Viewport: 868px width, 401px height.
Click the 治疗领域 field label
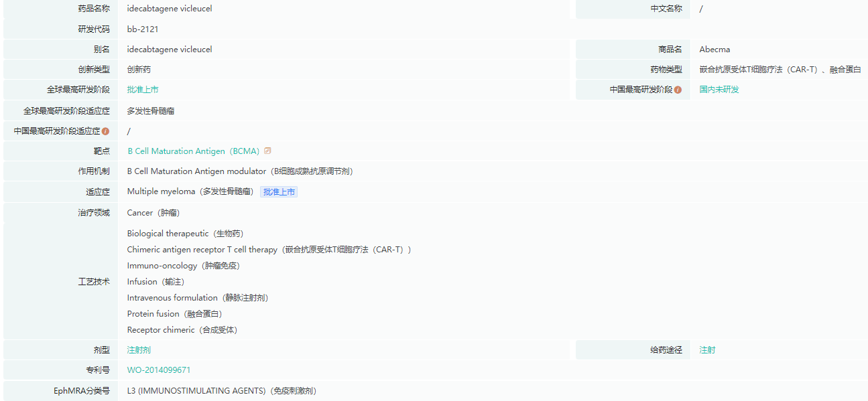[x=94, y=213]
